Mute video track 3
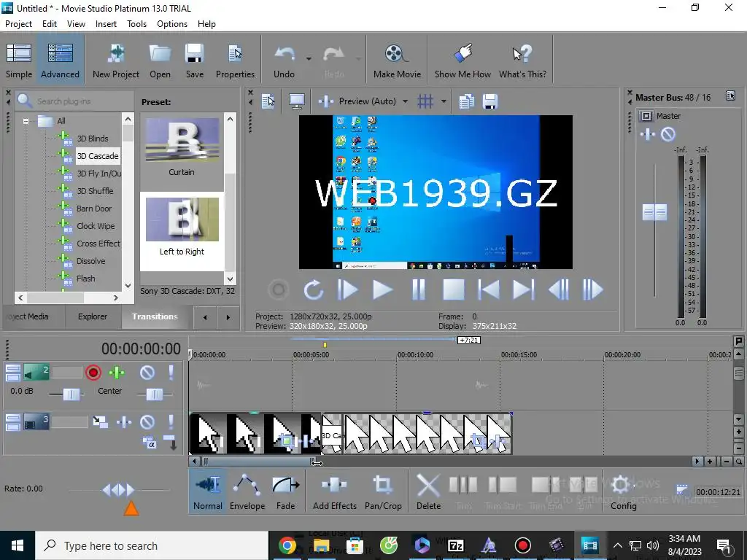The width and height of the screenshot is (747, 560). click(147, 422)
